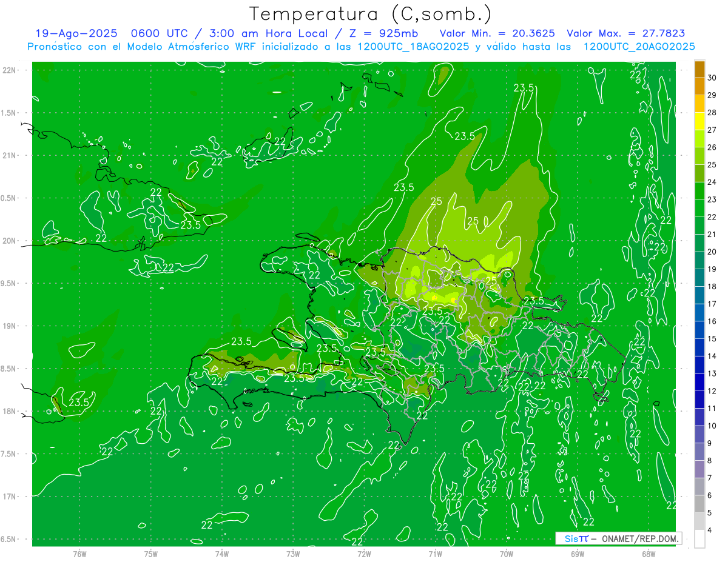This screenshot has width=728, height=562.
Task: Click the longitude axis label '69W'
Action: click(x=578, y=554)
